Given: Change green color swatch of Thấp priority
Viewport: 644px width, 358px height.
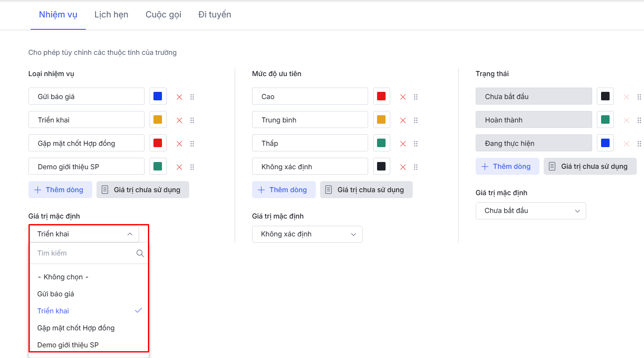Looking at the screenshot, I should [381, 143].
